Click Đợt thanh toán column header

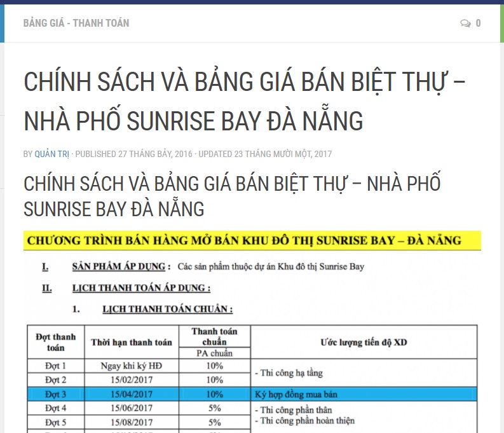coord(55,342)
